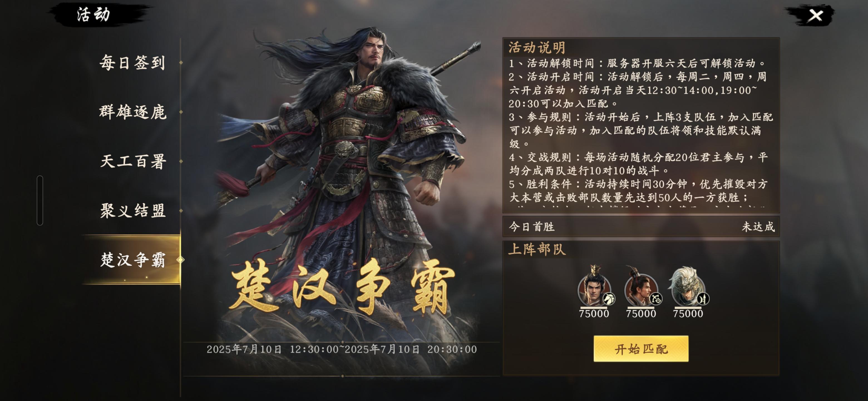The width and height of the screenshot is (868, 401).
Task: Click the 活动说明 rules heading
Action: tap(537, 48)
